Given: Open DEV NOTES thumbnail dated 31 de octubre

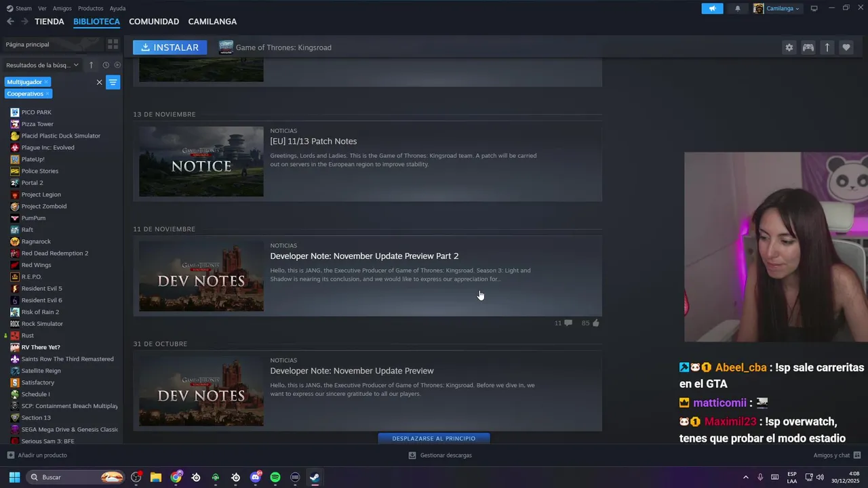Looking at the screenshot, I should tap(201, 391).
